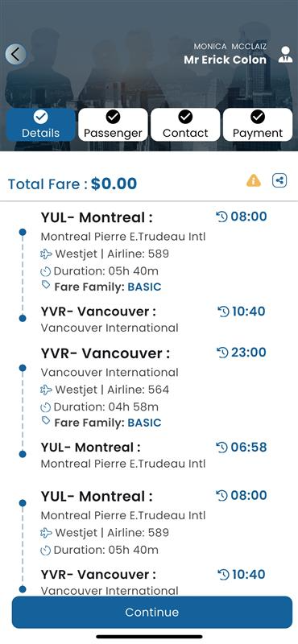Switch to the Details step tab
This screenshot has width=298, height=644.
pos(41,125)
